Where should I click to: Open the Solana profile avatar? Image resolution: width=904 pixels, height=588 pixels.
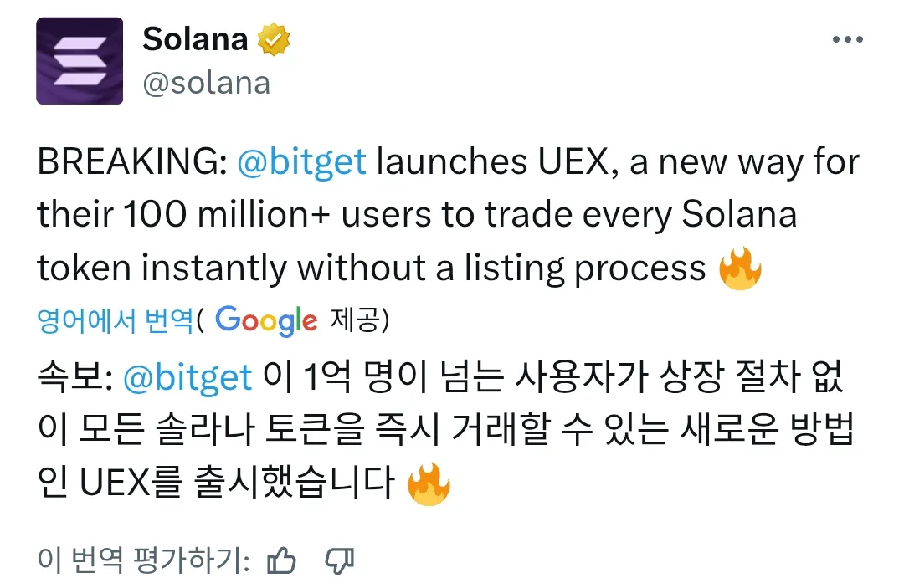click(80, 61)
